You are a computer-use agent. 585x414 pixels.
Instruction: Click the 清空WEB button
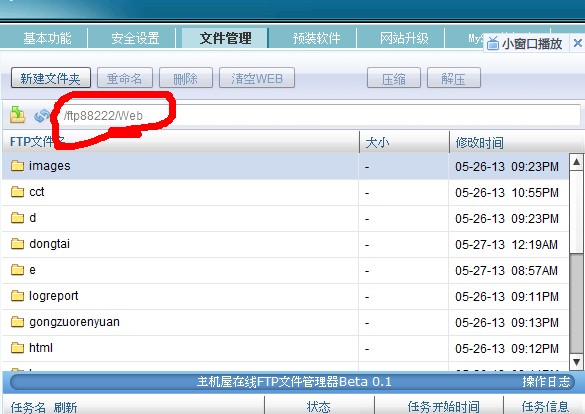257,78
